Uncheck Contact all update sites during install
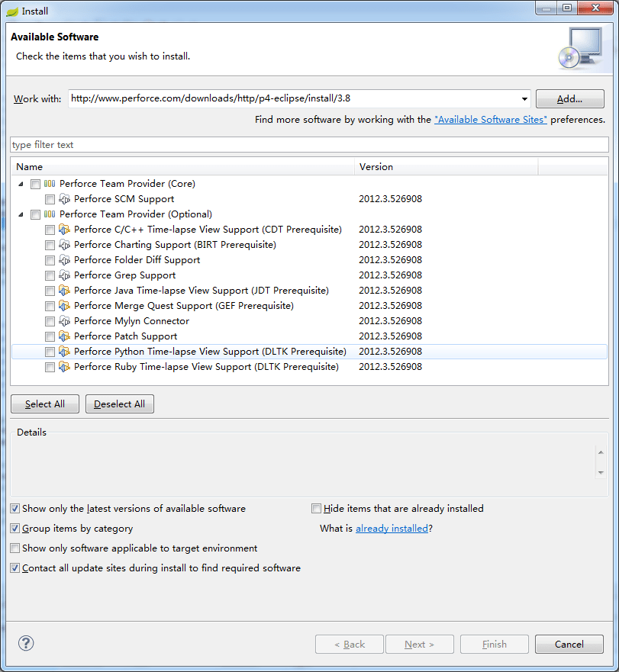The height and width of the screenshot is (672, 619). point(15,568)
